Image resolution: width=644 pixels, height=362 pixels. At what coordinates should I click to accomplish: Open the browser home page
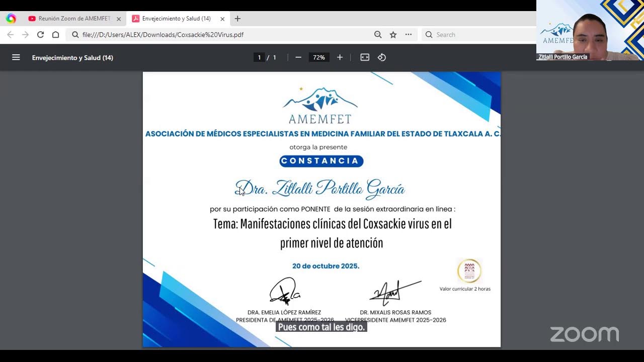click(x=56, y=35)
